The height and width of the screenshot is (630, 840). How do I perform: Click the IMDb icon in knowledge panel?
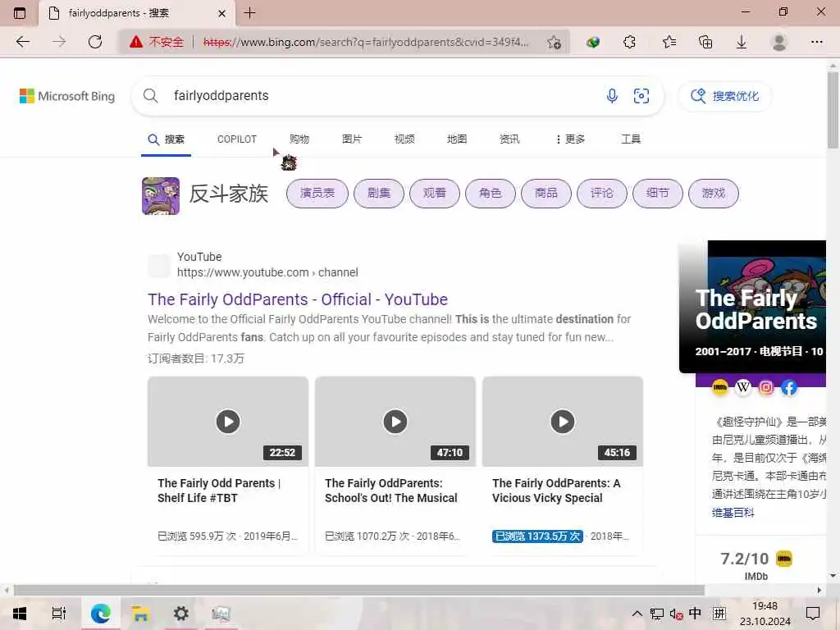coord(720,387)
